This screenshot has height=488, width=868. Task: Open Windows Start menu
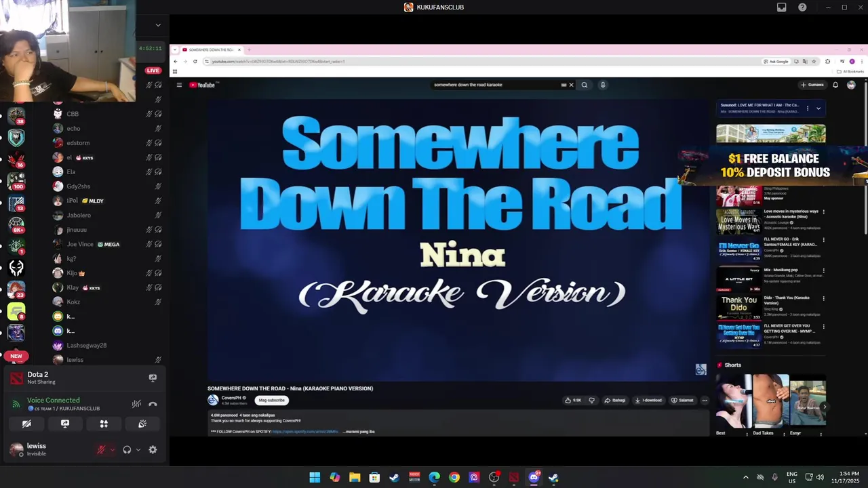[315, 477]
